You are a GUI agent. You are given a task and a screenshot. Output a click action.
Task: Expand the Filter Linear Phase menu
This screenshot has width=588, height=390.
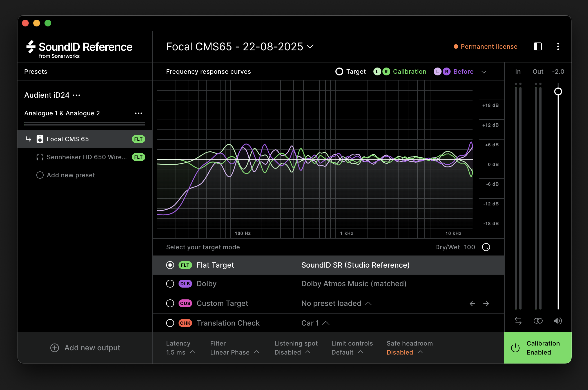257,352
